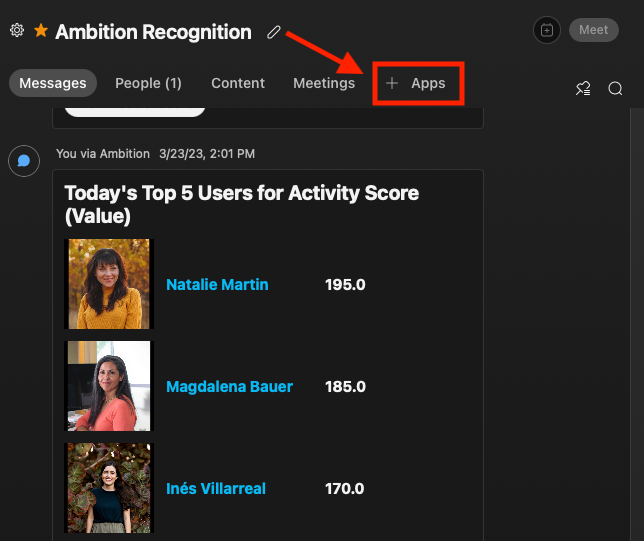Select the Apps tab label
This screenshot has width=644, height=541.
tap(428, 83)
